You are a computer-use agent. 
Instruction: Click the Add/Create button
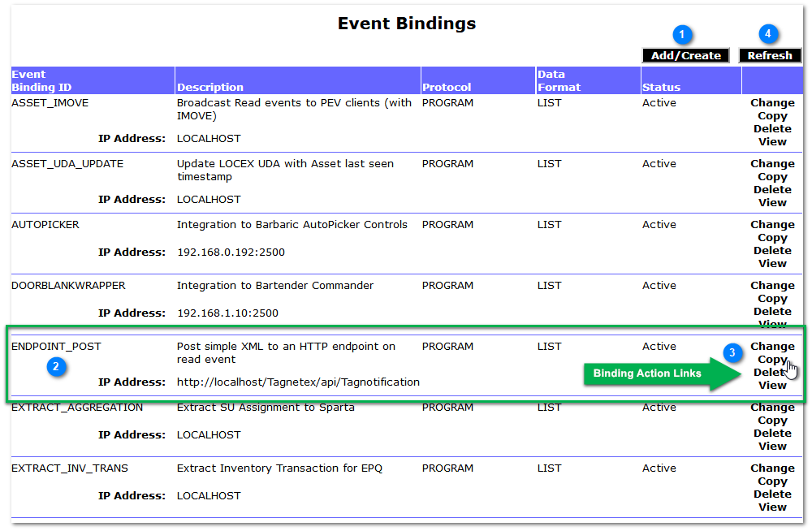click(x=685, y=55)
